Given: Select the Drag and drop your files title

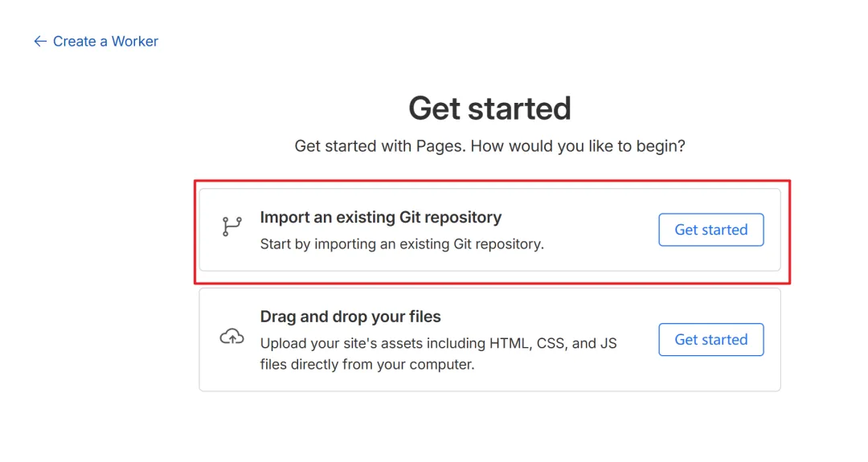Looking at the screenshot, I should tap(350, 317).
